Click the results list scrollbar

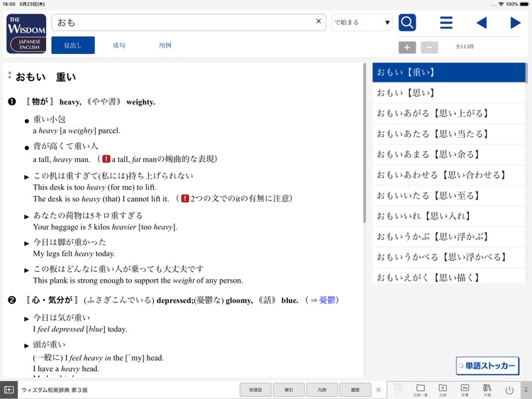526,73
